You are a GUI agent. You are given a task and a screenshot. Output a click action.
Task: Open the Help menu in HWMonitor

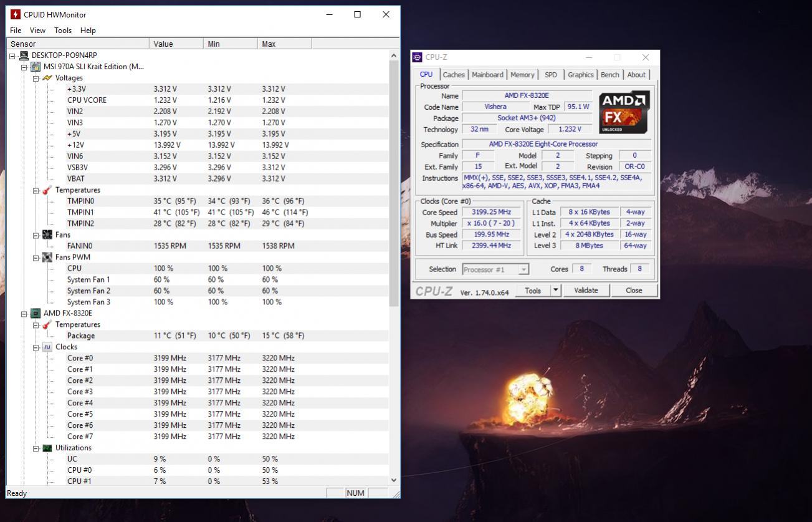click(x=88, y=30)
